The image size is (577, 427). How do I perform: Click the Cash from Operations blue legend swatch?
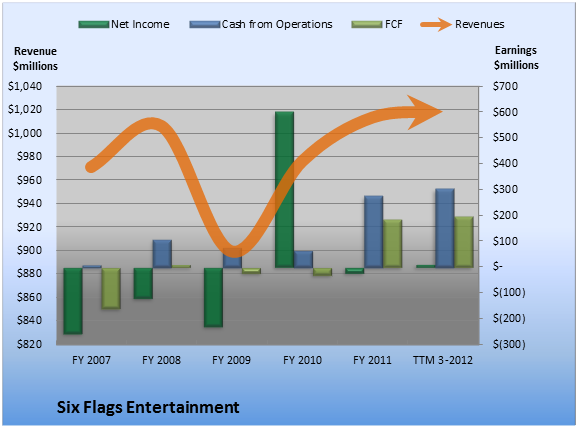pyautogui.click(x=205, y=25)
